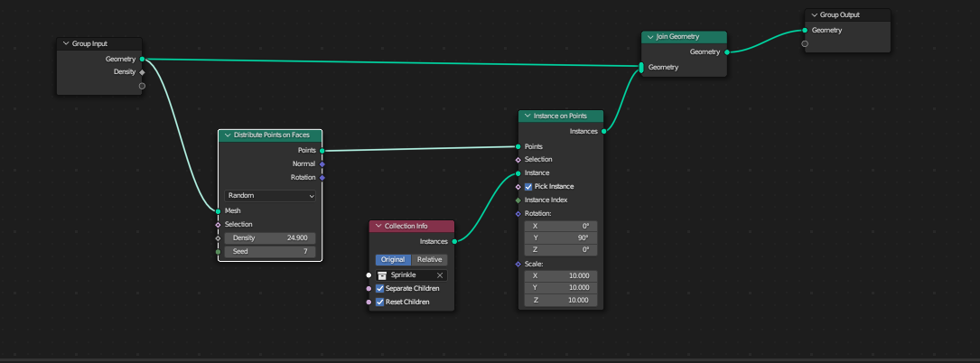Click the Points output socket on Distribute node
Image resolution: width=980 pixels, height=363 pixels.
[x=322, y=151]
